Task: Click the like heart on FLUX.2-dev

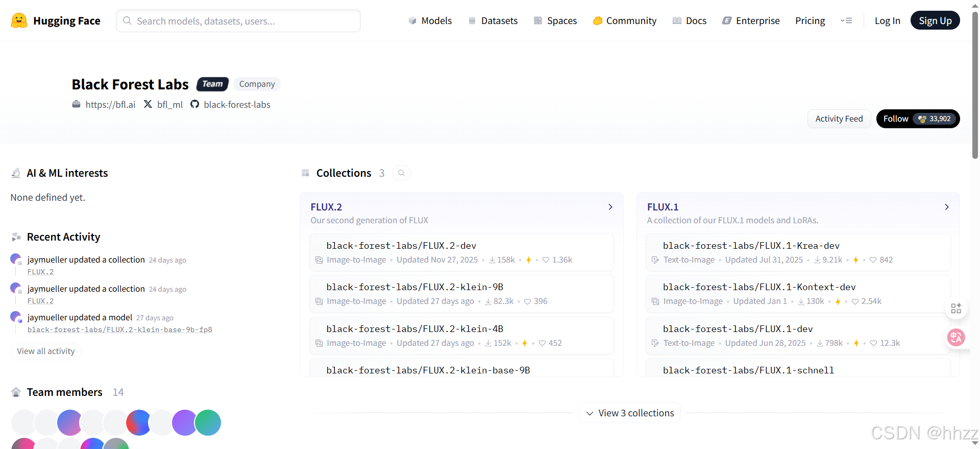Action: (546, 260)
